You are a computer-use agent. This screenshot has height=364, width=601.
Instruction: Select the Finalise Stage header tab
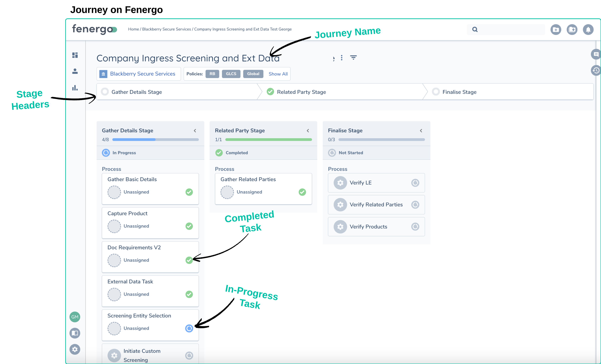[x=459, y=92]
